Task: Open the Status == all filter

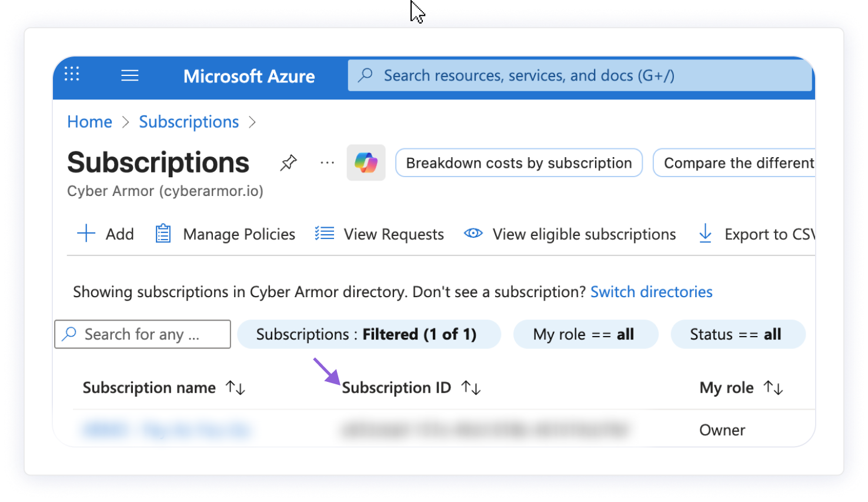Action: point(737,334)
